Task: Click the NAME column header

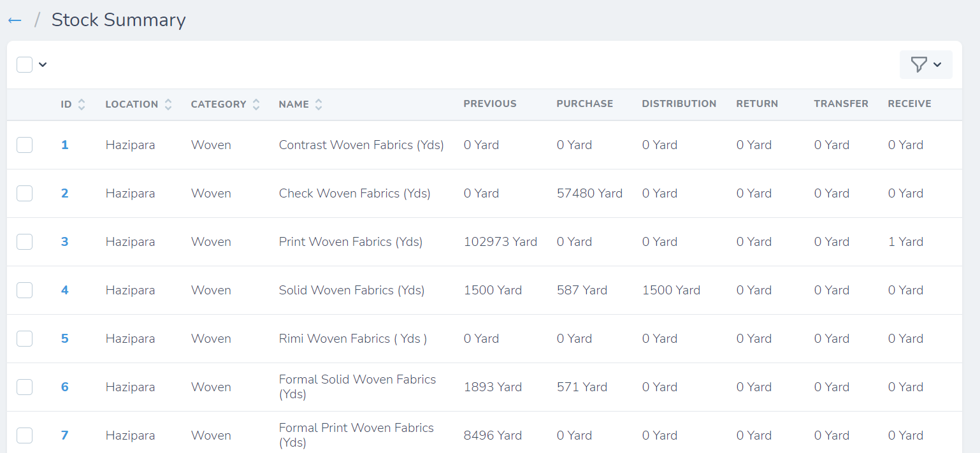Action: pos(294,104)
